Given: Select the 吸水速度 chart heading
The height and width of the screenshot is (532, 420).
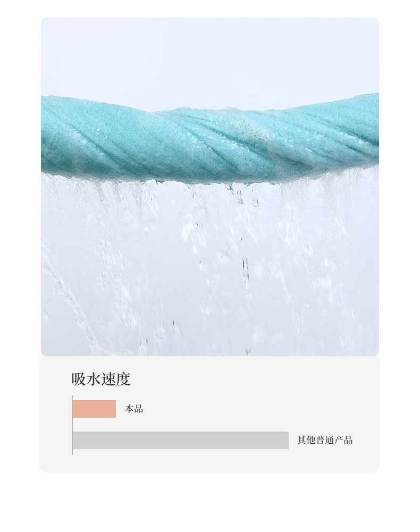Looking at the screenshot, I should click(101, 379).
